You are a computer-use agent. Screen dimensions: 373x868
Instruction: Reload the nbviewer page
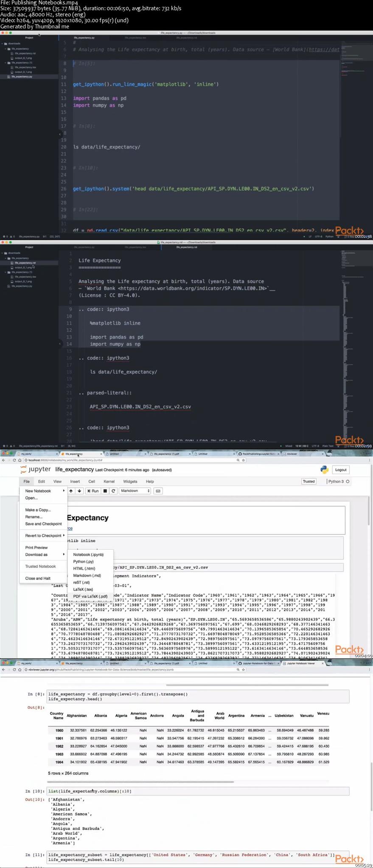(x=14, y=670)
